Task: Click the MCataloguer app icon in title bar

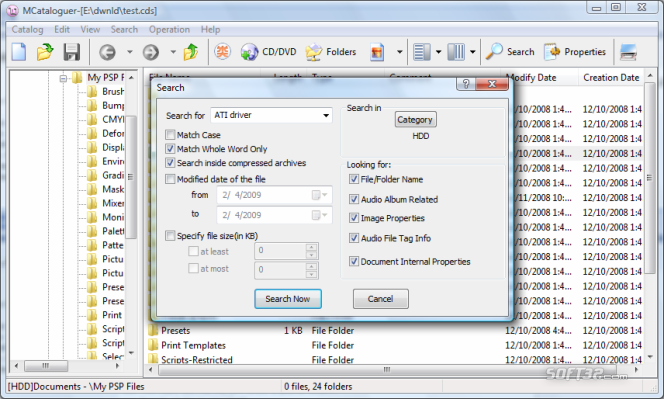Action: tap(13, 11)
